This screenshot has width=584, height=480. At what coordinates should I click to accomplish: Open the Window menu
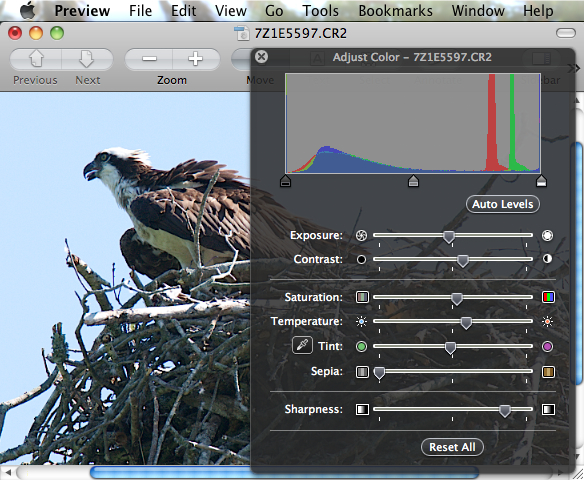[478, 10]
